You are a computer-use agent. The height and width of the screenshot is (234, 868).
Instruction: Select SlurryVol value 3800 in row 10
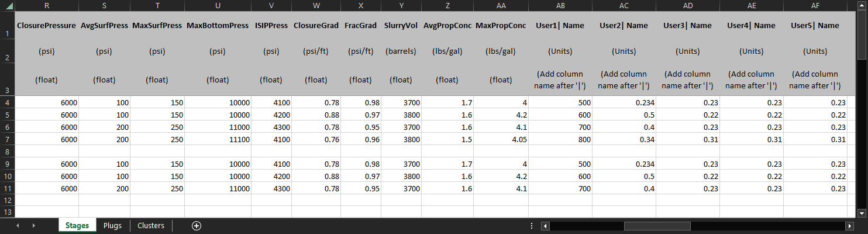click(x=401, y=176)
